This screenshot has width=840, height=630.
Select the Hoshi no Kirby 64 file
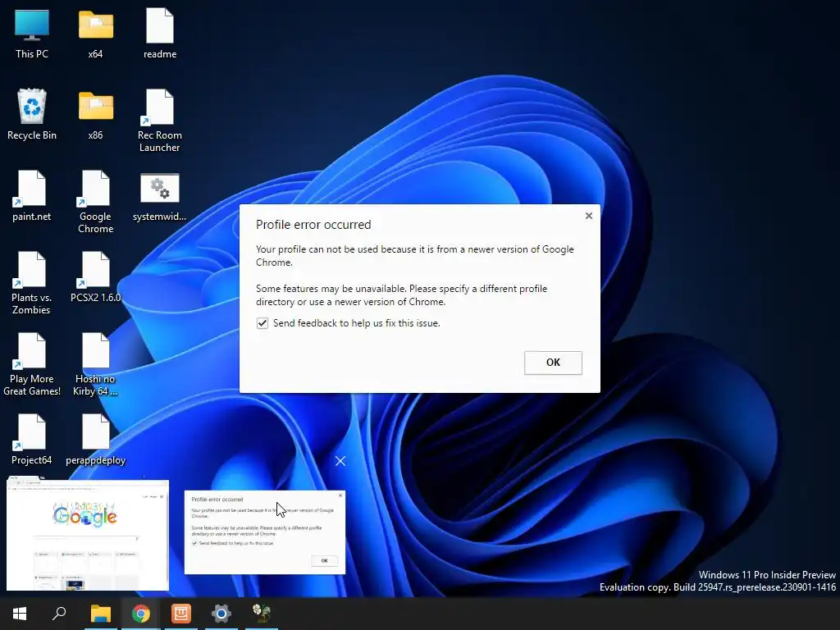coord(95,364)
